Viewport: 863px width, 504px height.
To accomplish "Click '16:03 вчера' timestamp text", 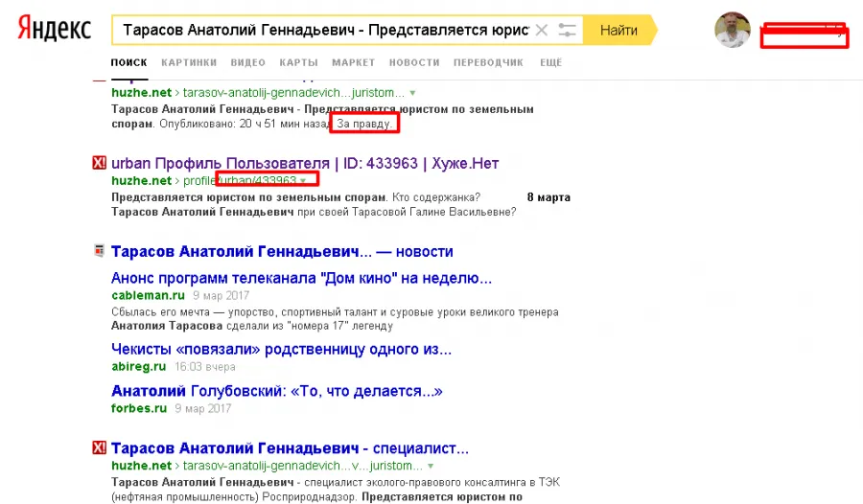I will point(205,366).
